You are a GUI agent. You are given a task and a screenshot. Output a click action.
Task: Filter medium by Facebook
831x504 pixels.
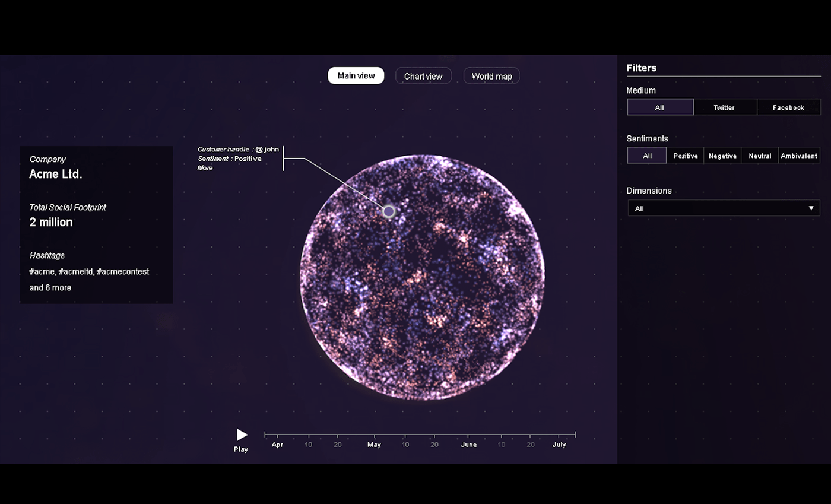pyautogui.click(x=788, y=107)
